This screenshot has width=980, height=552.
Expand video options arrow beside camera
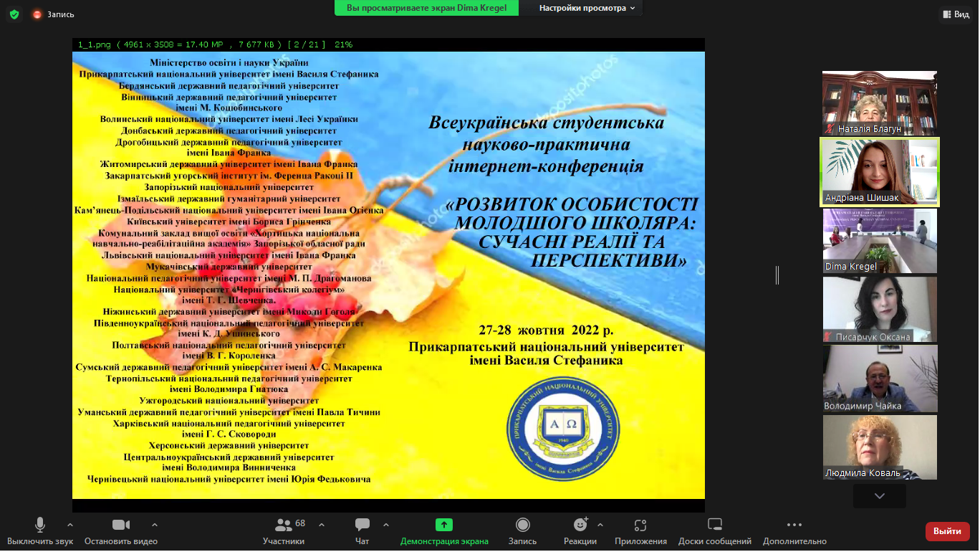155,525
